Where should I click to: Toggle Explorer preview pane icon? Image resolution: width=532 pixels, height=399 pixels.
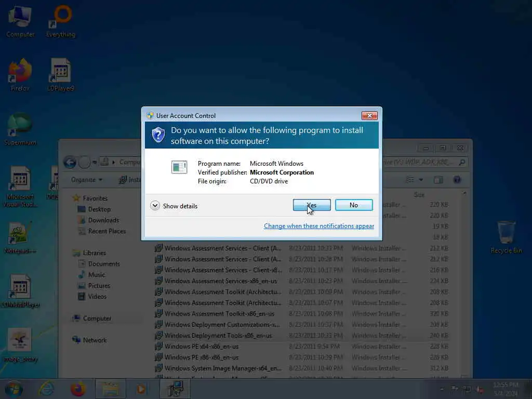coord(438,179)
